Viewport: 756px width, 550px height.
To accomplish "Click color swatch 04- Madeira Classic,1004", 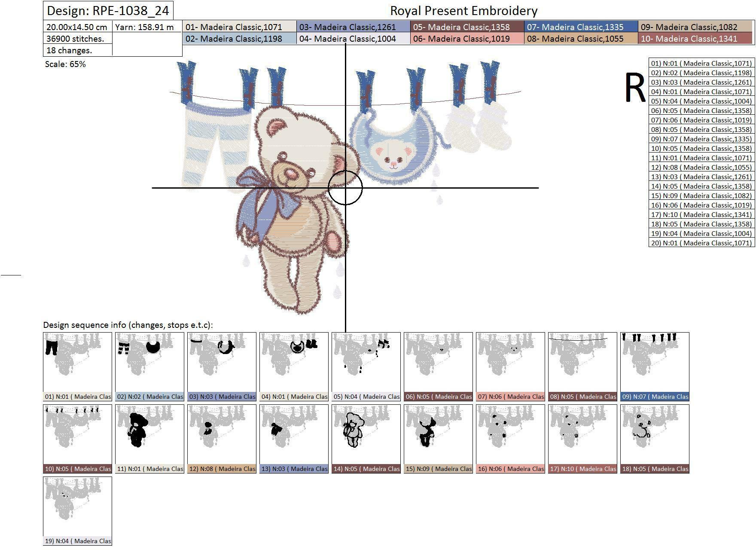I will pos(354,39).
